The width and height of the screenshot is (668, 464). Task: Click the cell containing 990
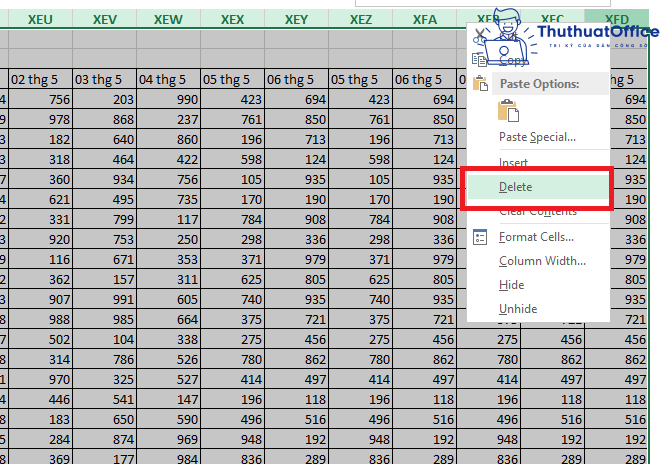pyautogui.click(x=169, y=99)
